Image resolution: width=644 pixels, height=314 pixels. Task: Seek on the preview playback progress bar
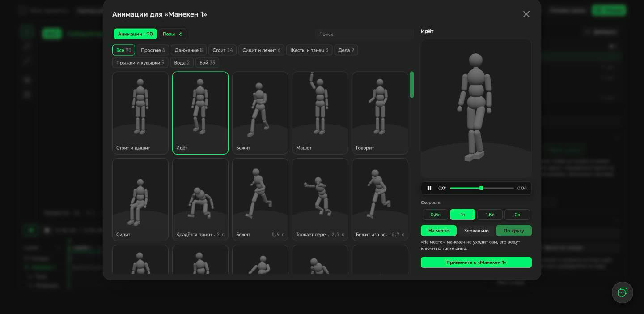tap(482, 188)
